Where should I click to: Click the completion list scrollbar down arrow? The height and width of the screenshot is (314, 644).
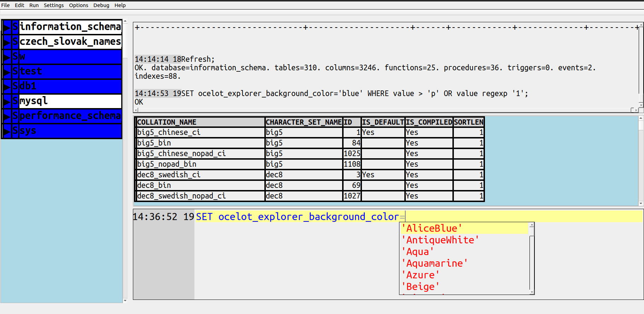click(532, 292)
